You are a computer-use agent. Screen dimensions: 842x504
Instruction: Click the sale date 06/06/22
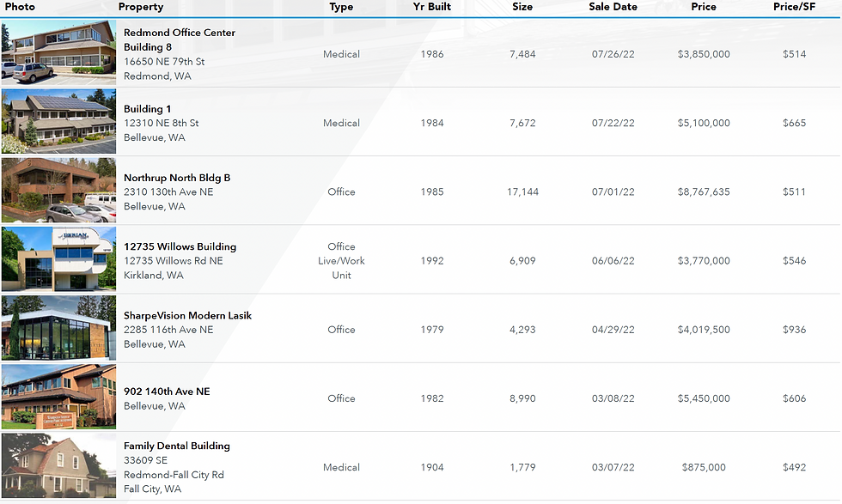(613, 261)
